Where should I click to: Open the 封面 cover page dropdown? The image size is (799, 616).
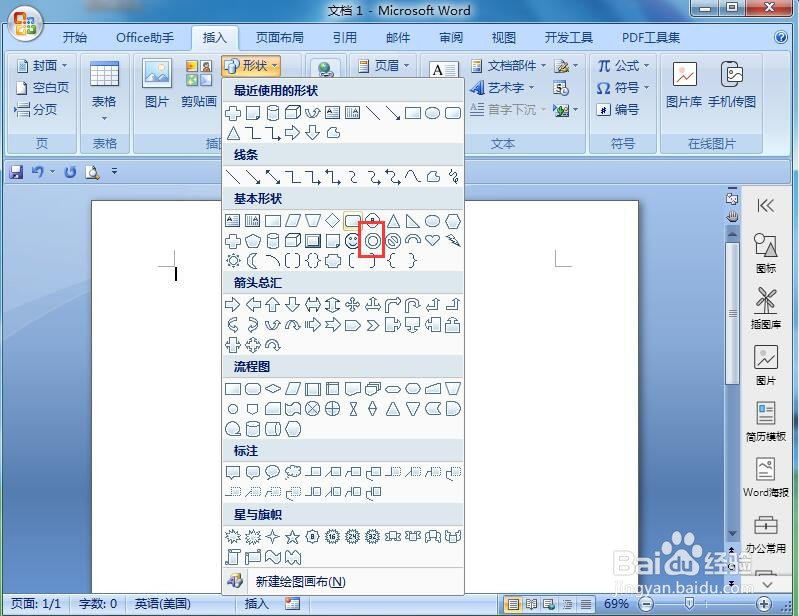click(x=42, y=66)
